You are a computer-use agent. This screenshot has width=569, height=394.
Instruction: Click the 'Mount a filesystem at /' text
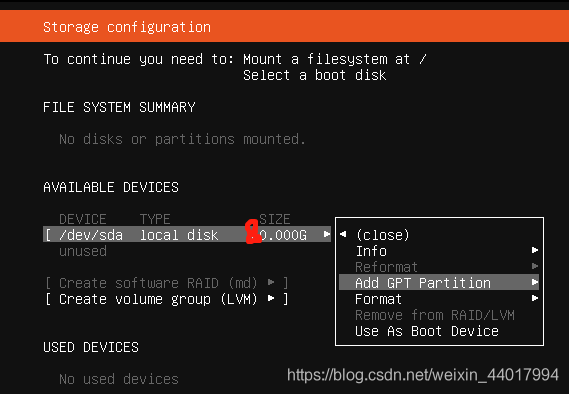(x=335, y=59)
